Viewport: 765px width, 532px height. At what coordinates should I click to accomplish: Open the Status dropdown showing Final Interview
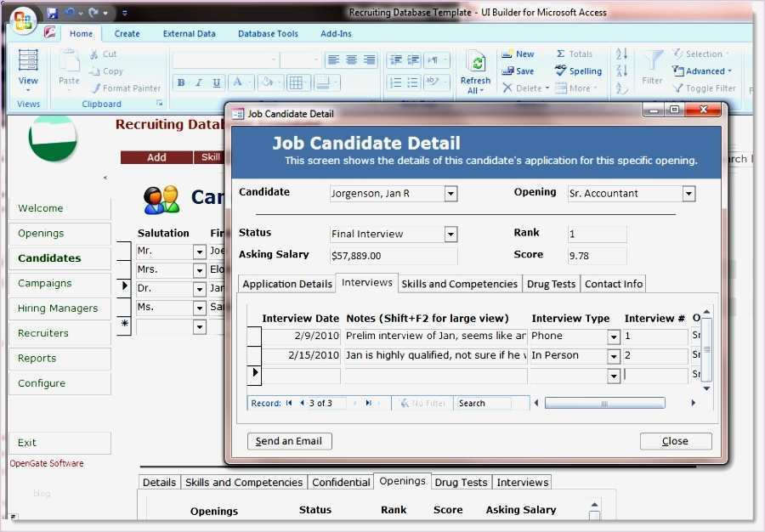[450, 235]
